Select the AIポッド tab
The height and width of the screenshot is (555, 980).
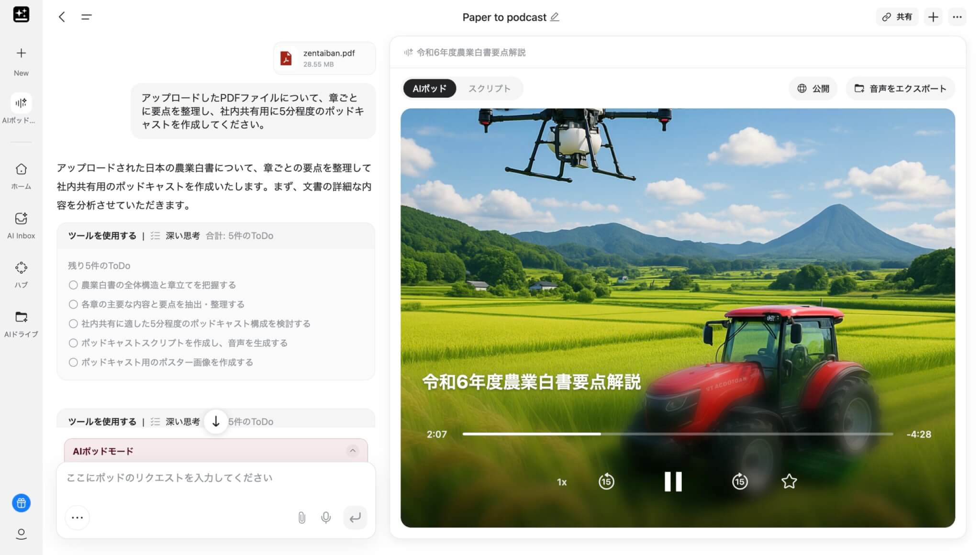pyautogui.click(x=429, y=89)
